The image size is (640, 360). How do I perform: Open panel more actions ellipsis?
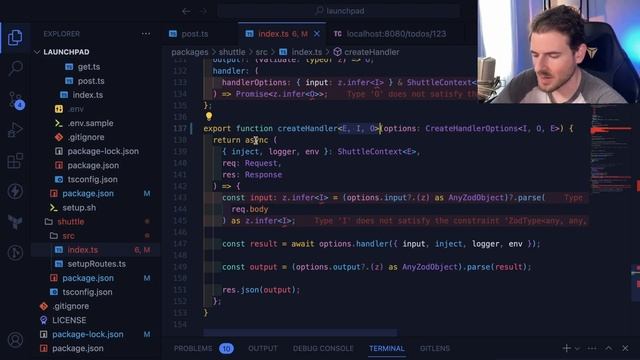pos(592,348)
